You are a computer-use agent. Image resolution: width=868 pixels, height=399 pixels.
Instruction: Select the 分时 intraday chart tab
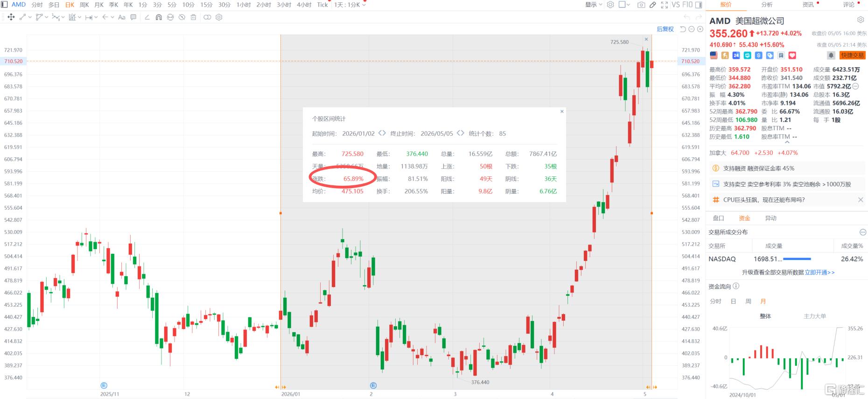pyautogui.click(x=37, y=5)
